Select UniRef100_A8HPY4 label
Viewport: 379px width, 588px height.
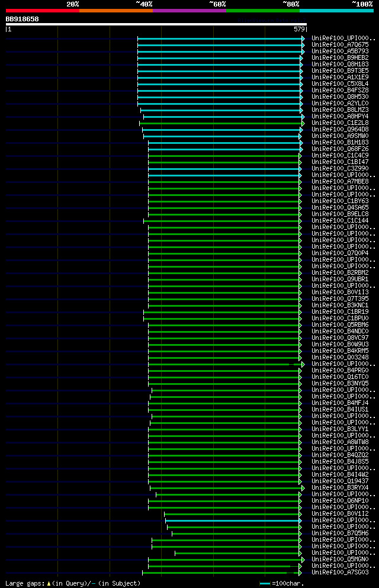click(x=340, y=117)
